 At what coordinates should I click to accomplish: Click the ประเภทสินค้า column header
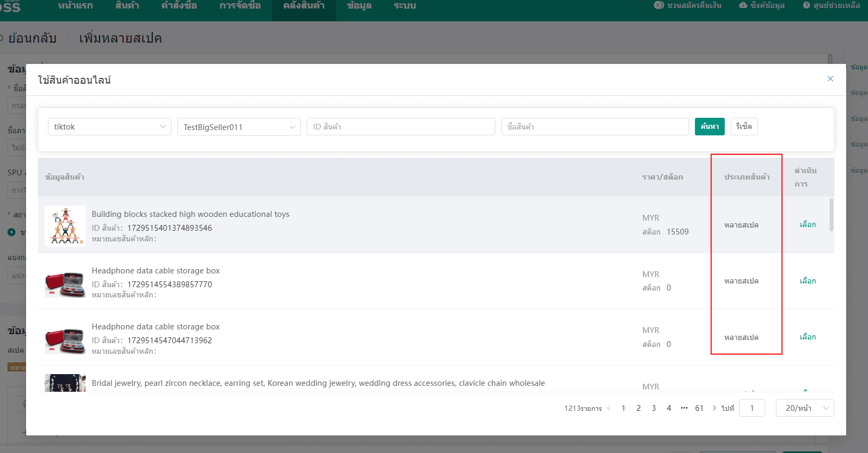coord(747,177)
